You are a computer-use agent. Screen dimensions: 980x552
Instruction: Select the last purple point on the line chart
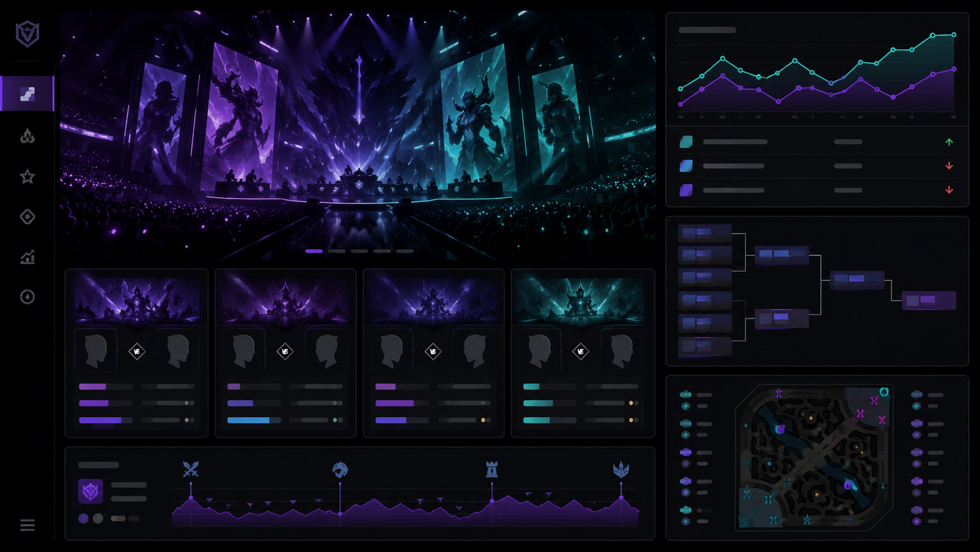[954, 69]
